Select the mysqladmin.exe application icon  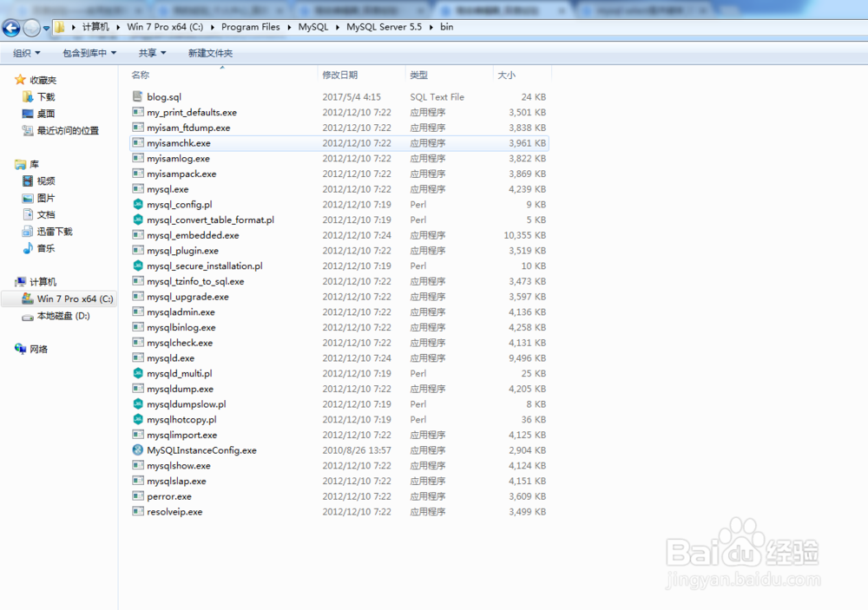click(x=138, y=312)
